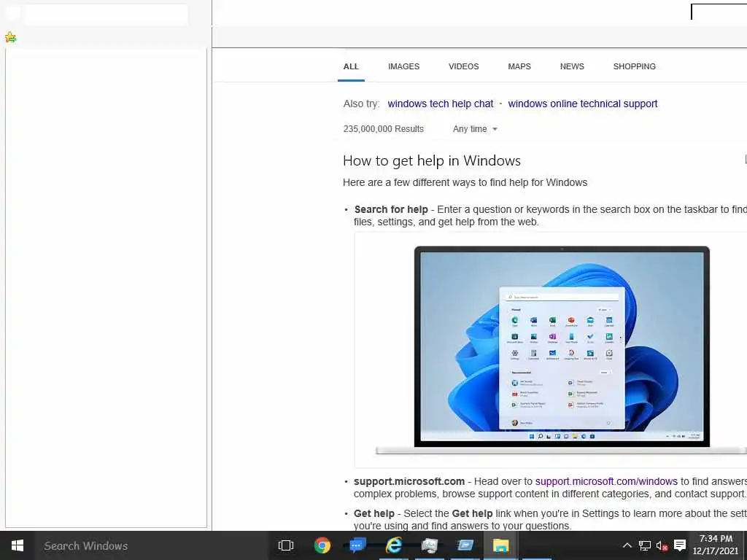Viewport: 747px width, 560px height.
Task: Switch to the SHOPPING tab
Action: (x=634, y=66)
